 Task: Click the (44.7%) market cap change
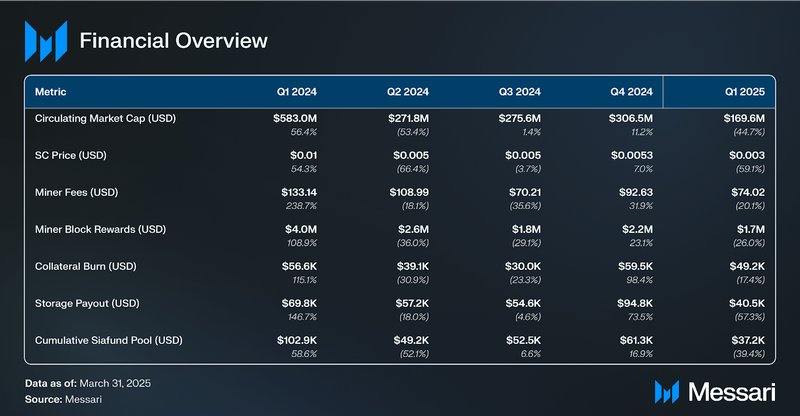749,132
